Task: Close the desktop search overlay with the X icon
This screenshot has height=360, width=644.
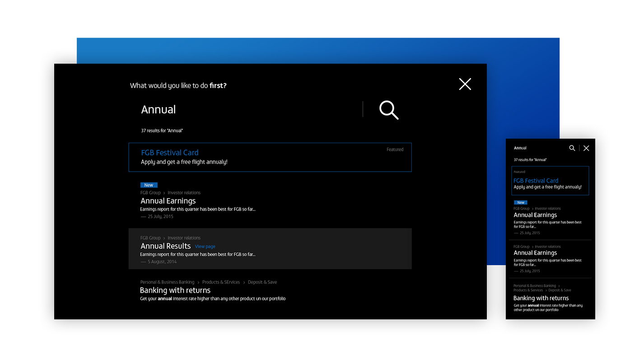Action: pos(465,84)
